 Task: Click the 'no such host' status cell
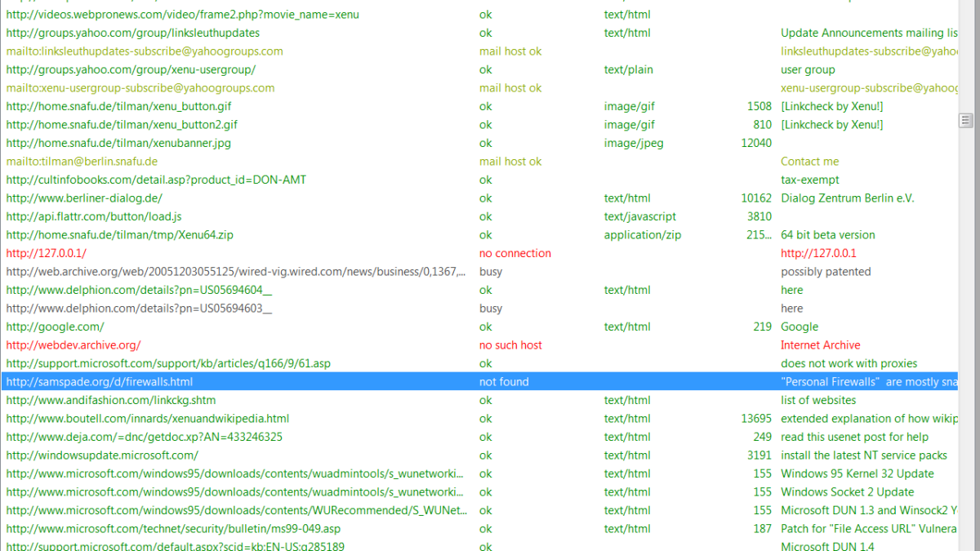coord(510,345)
